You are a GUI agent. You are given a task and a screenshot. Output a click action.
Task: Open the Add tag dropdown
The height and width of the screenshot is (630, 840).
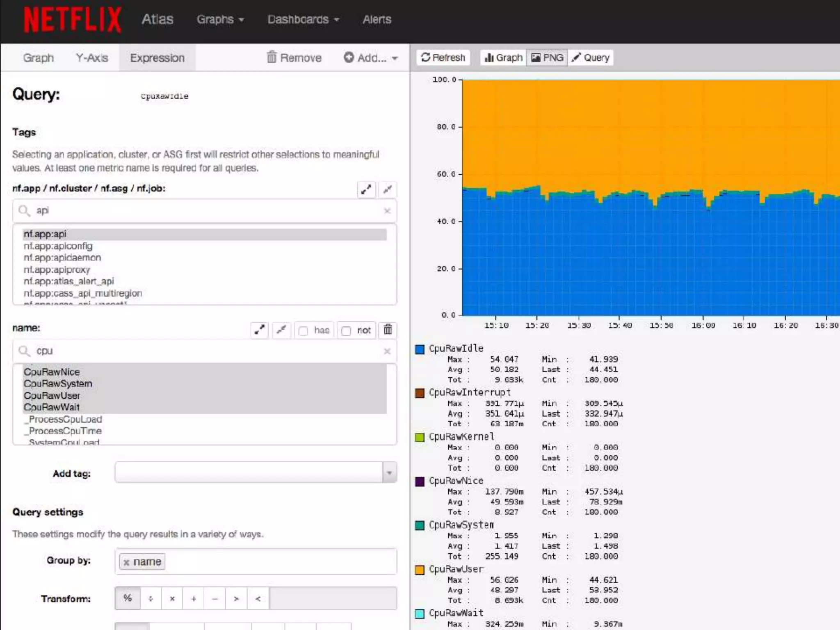pyautogui.click(x=389, y=472)
